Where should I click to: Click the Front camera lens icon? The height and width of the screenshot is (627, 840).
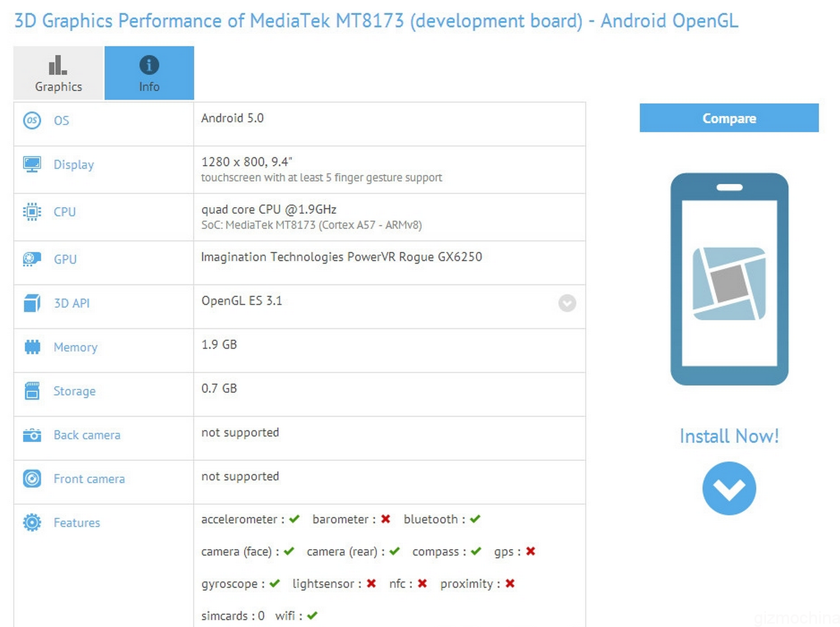pyautogui.click(x=32, y=478)
